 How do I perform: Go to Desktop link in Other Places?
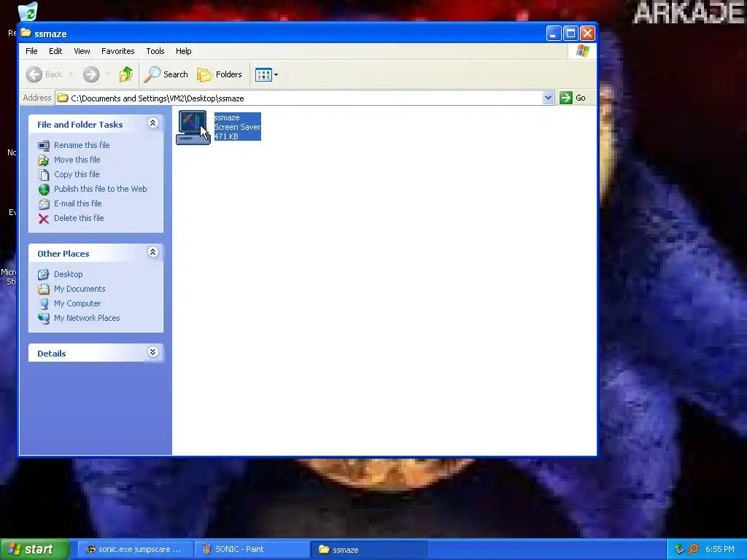point(68,274)
